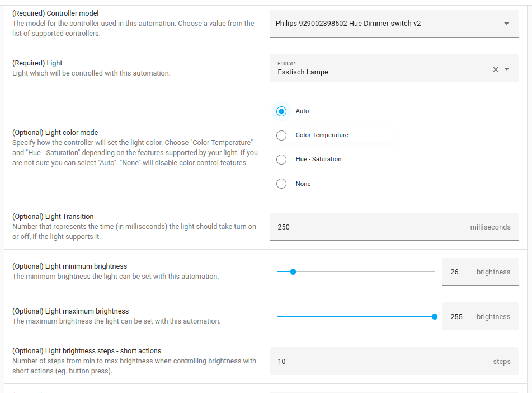Click the brightness steps short actions field
The width and height of the screenshot is (532, 393).
pyautogui.click(x=380, y=362)
